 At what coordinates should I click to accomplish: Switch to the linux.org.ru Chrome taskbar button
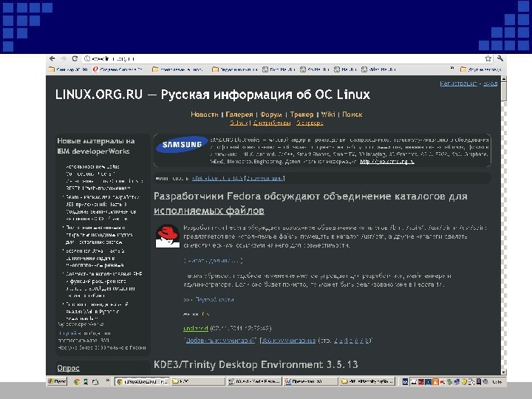tap(141, 382)
